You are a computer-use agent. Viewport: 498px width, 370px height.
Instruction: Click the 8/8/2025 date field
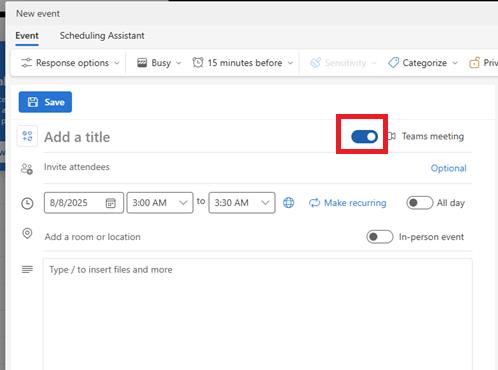(x=84, y=203)
